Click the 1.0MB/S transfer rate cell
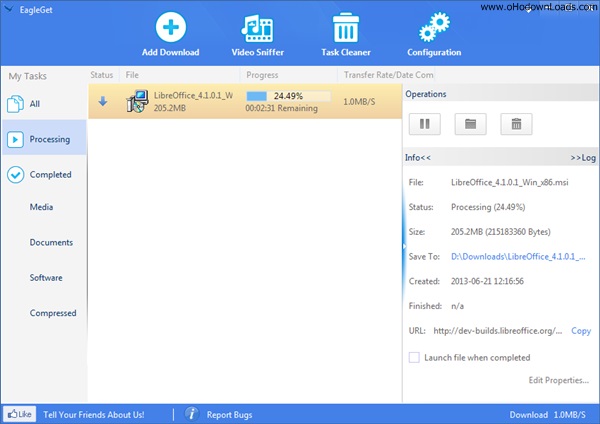 [x=359, y=102]
